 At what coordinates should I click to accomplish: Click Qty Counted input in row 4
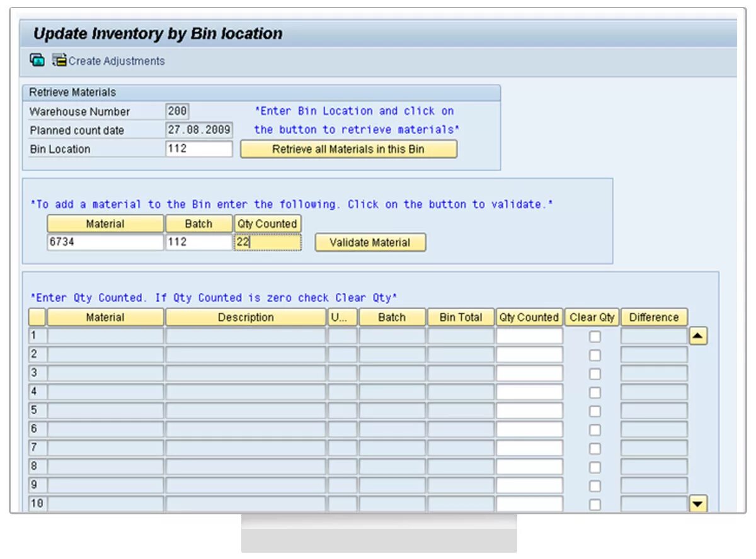529,392
